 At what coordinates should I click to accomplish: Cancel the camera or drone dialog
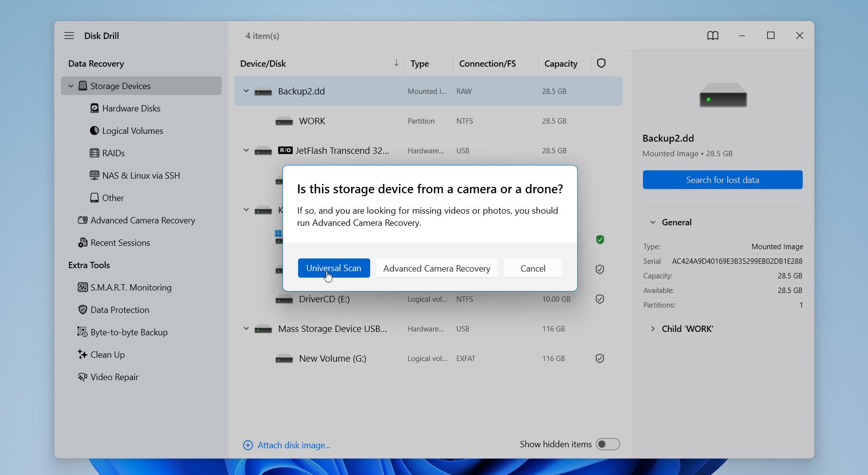pyautogui.click(x=533, y=268)
